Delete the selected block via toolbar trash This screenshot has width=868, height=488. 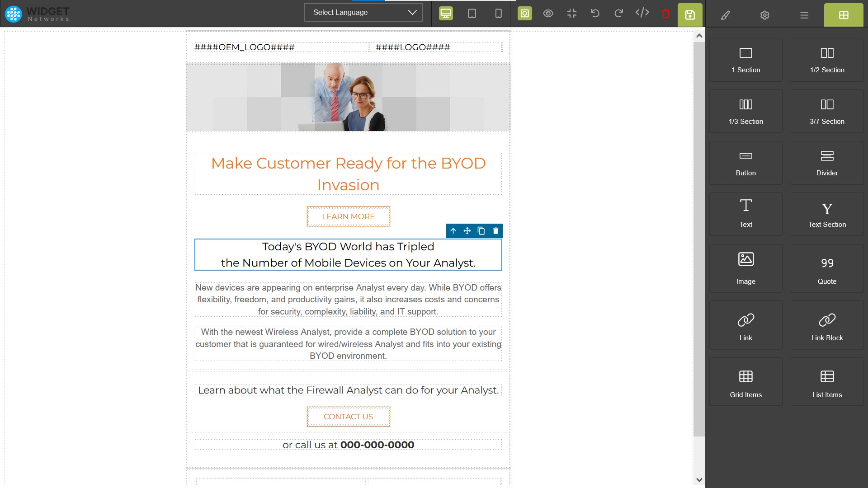pyautogui.click(x=495, y=231)
